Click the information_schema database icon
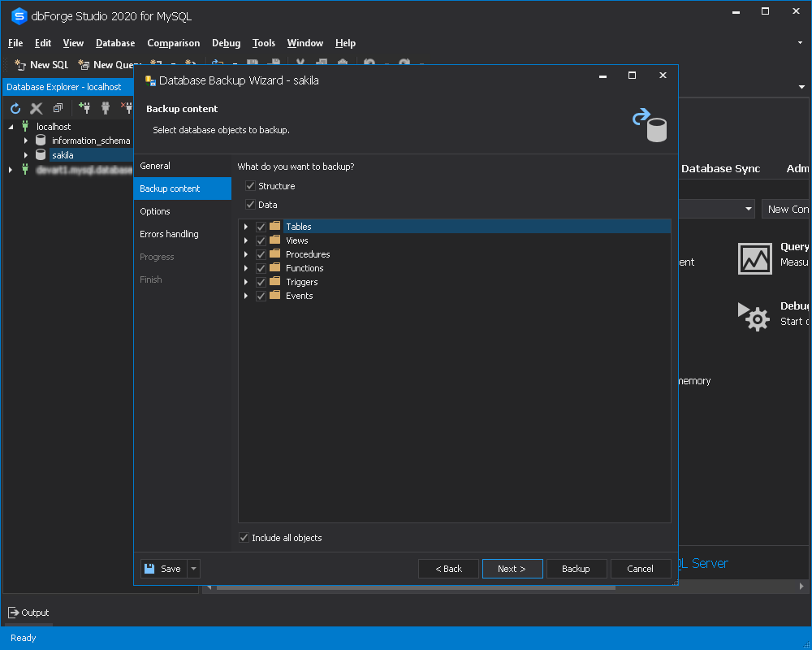The height and width of the screenshot is (650, 812). tap(41, 140)
